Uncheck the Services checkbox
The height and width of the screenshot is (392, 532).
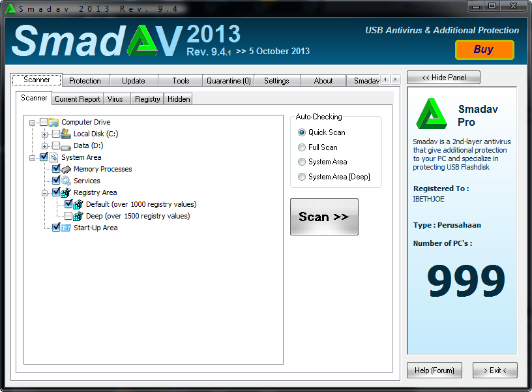point(56,180)
